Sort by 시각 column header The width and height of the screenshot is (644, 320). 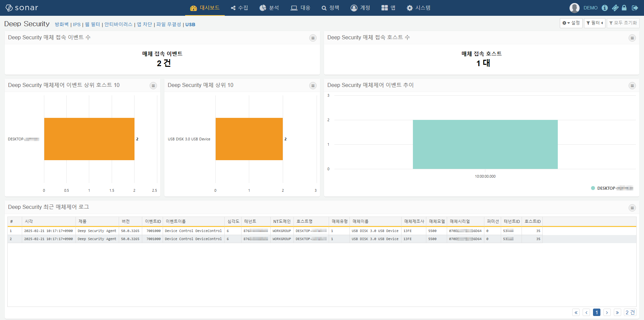pyautogui.click(x=49, y=221)
